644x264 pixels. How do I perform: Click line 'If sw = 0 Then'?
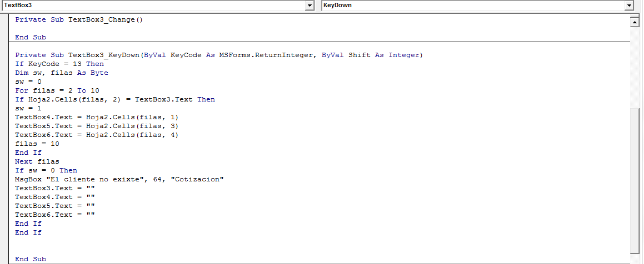point(46,170)
